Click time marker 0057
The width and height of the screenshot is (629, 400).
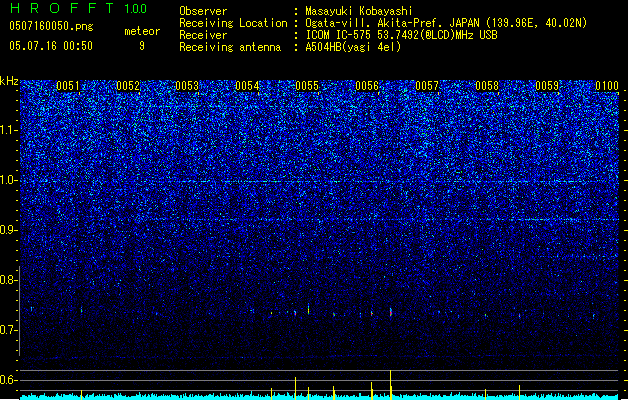click(427, 86)
